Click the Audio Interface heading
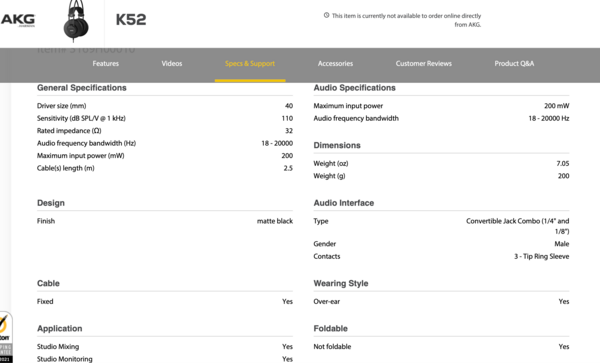This screenshot has height=363, width=600. point(344,203)
